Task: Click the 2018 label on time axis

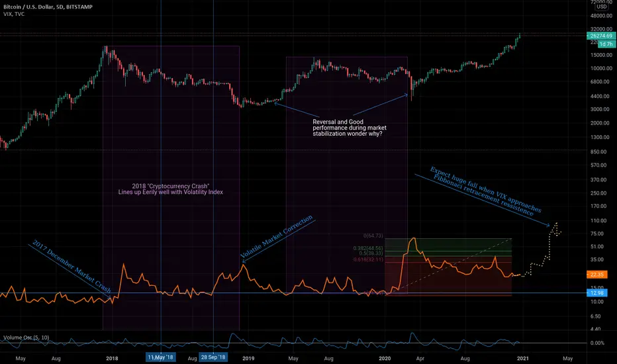Action: click(112, 359)
